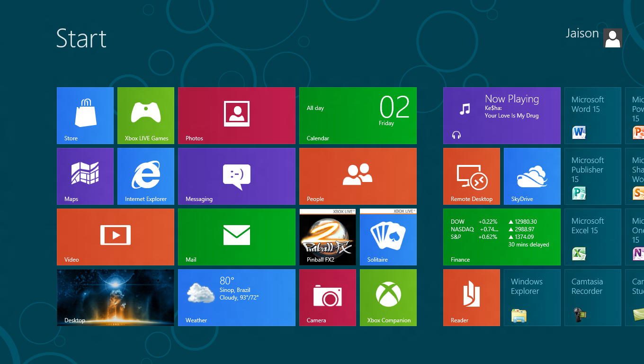Click the "30 mins delayed" Finance note

click(529, 245)
